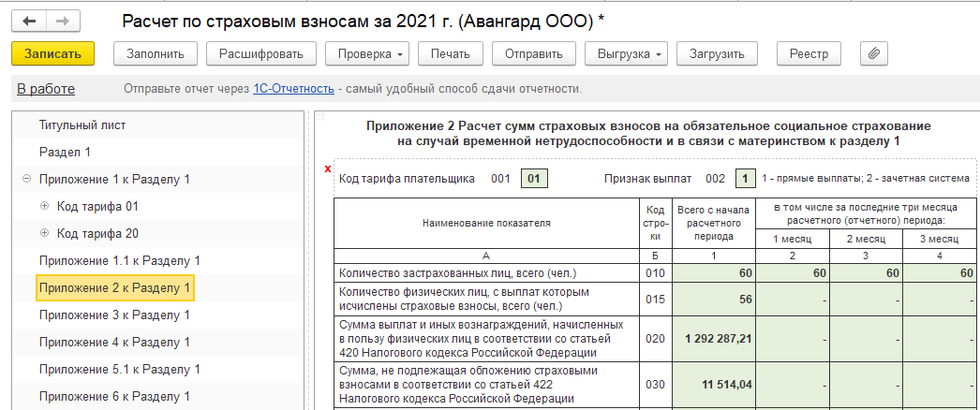Image resolution: width=980 pixels, height=410 pixels.
Task: Click the red x error marker
Action: point(327,168)
